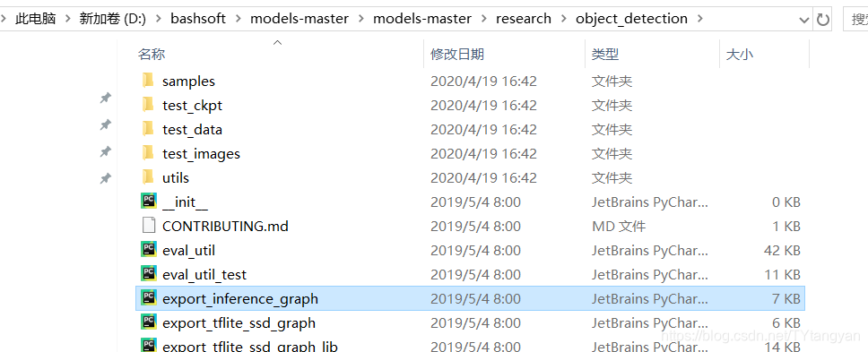Click the pin icon beside the samples row
This screenshot has height=352, width=868.
pos(105,99)
